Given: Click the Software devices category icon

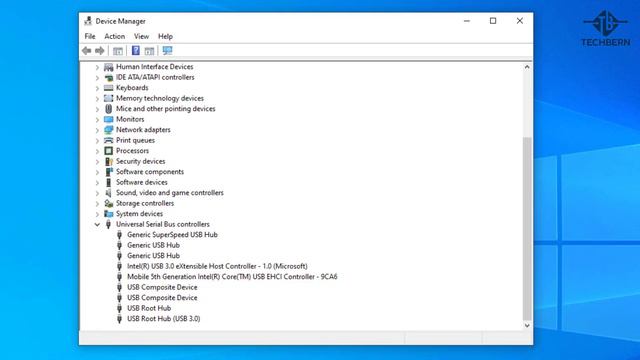Looking at the screenshot, I should pyautogui.click(x=109, y=182).
